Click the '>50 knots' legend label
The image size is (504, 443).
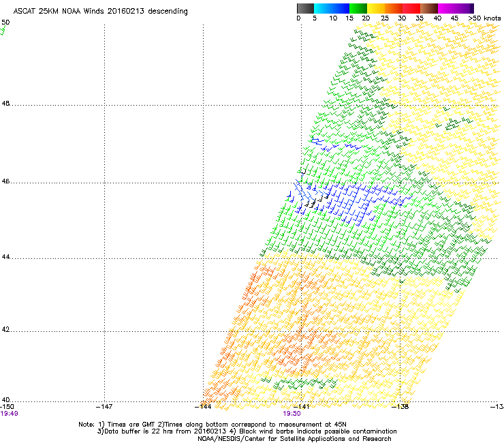[x=484, y=18]
